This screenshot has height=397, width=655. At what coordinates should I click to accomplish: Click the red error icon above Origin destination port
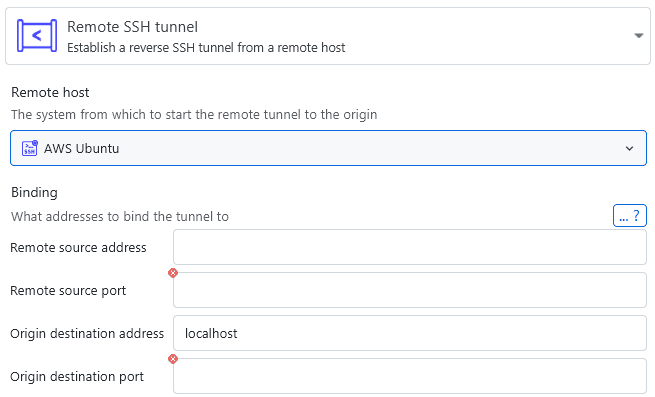[173, 359]
